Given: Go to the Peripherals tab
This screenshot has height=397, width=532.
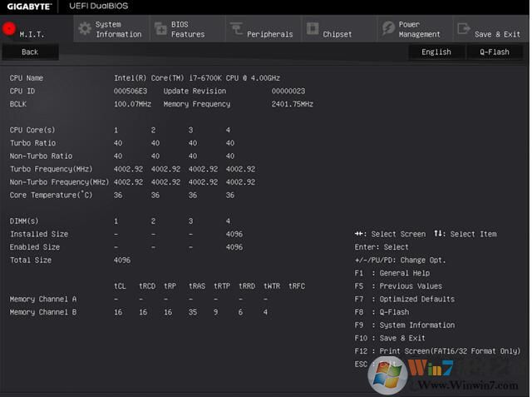Looking at the screenshot, I should 264,29.
